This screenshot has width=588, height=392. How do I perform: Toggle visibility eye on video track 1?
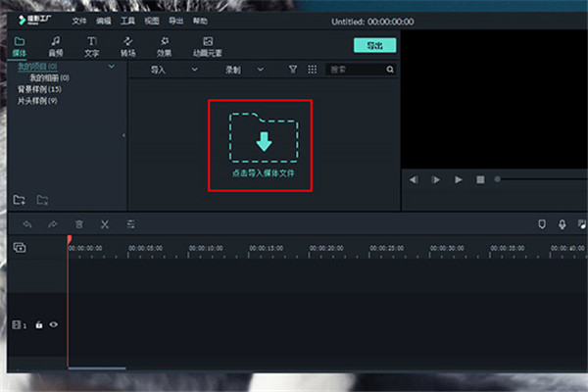pyautogui.click(x=53, y=324)
